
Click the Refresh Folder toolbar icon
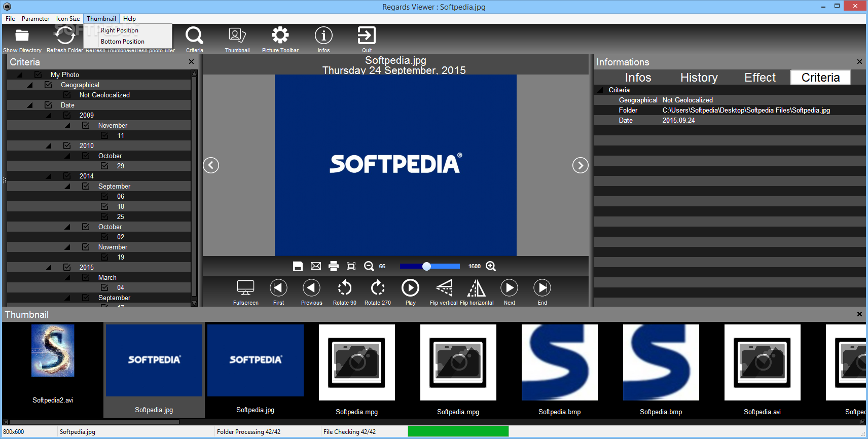[x=65, y=35]
